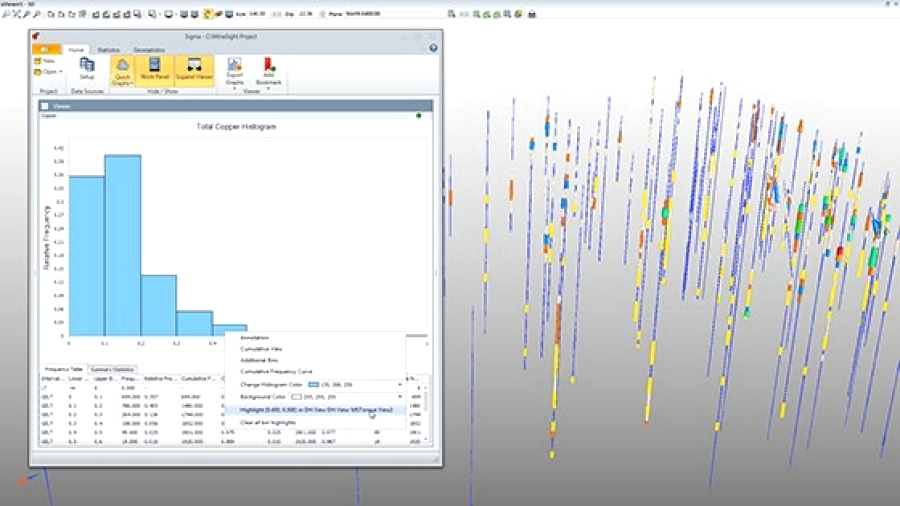Click the Export Graphs icon
The width and height of the screenshot is (900, 506).
click(234, 70)
